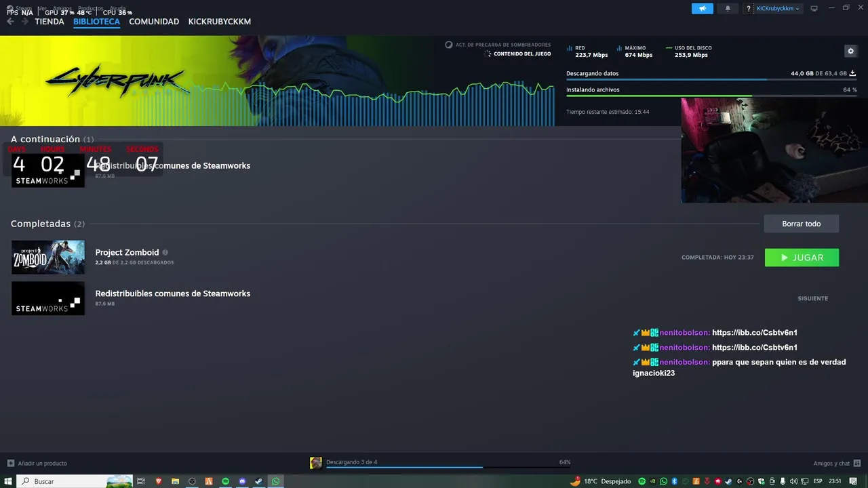Click the Windows Security shield tray icon
Screen dimensions: 868x488
(761, 481)
